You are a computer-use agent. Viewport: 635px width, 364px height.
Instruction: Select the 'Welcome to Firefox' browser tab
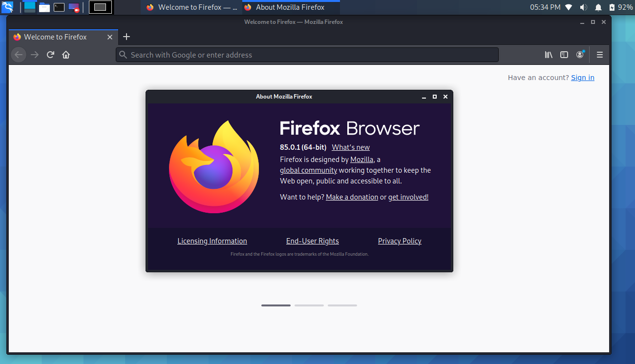point(63,37)
